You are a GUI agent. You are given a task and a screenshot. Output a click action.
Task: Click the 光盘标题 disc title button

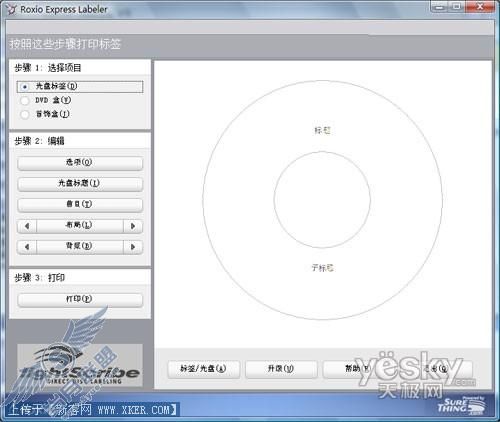click(80, 184)
